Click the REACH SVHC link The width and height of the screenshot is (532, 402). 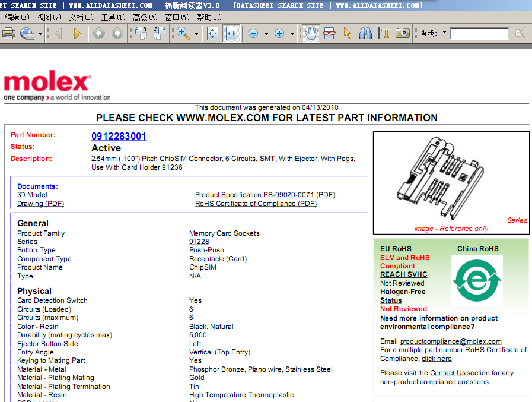(x=404, y=274)
